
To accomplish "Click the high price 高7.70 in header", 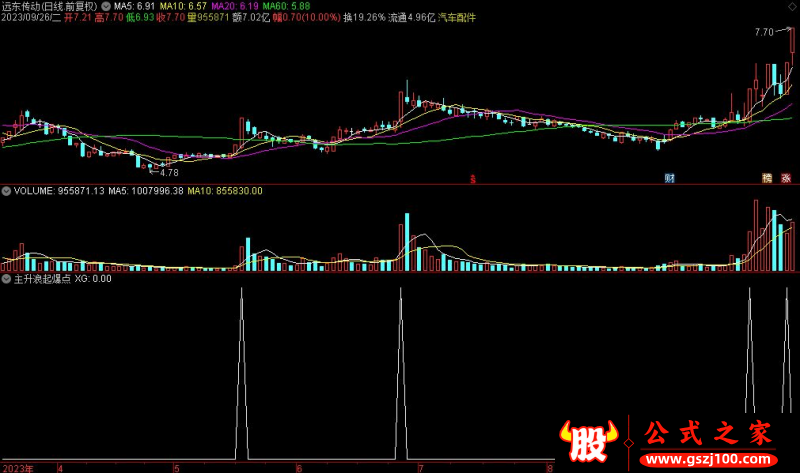I will coord(109,18).
